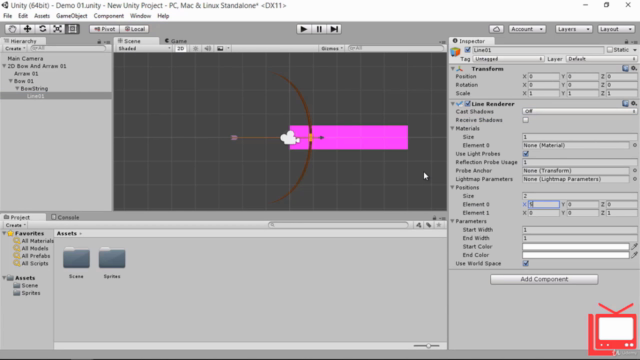The width and height of the screenshot is (640, 360).
Task: Open Cloud services icon
Action: [x=496, y=29]
